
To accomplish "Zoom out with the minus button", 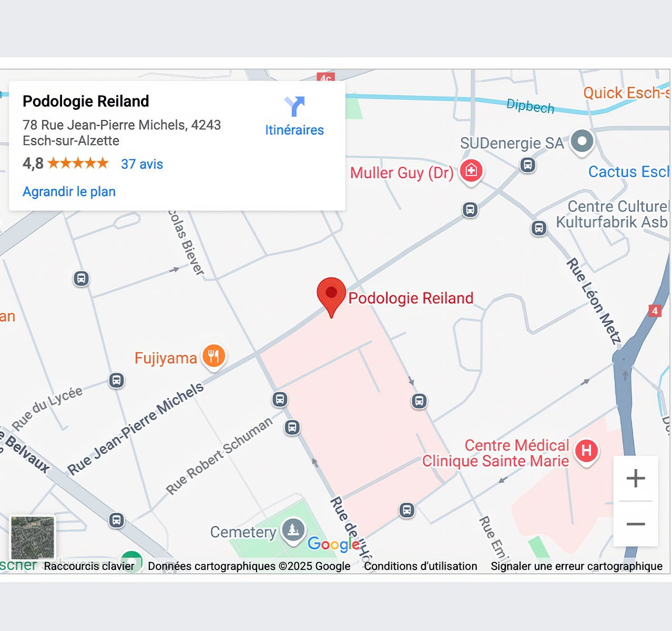I will click(636, 524).
